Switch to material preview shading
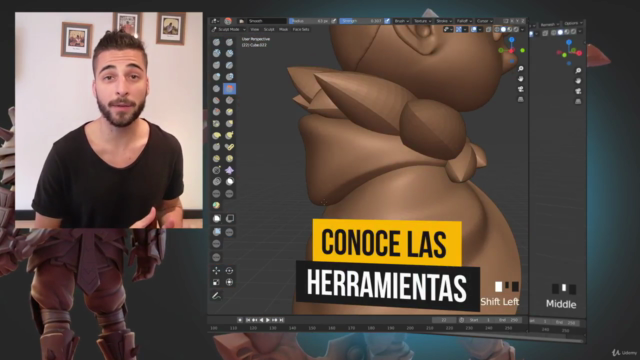This screenshot has height=360, width=640. (510, 29)
